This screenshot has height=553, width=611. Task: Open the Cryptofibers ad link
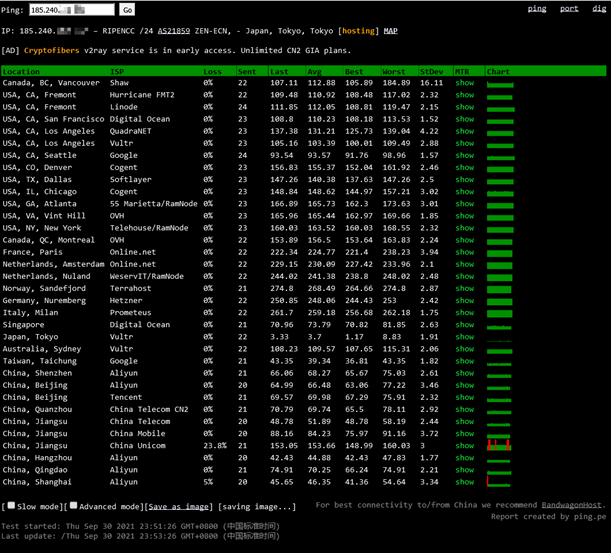pos(51,50)
